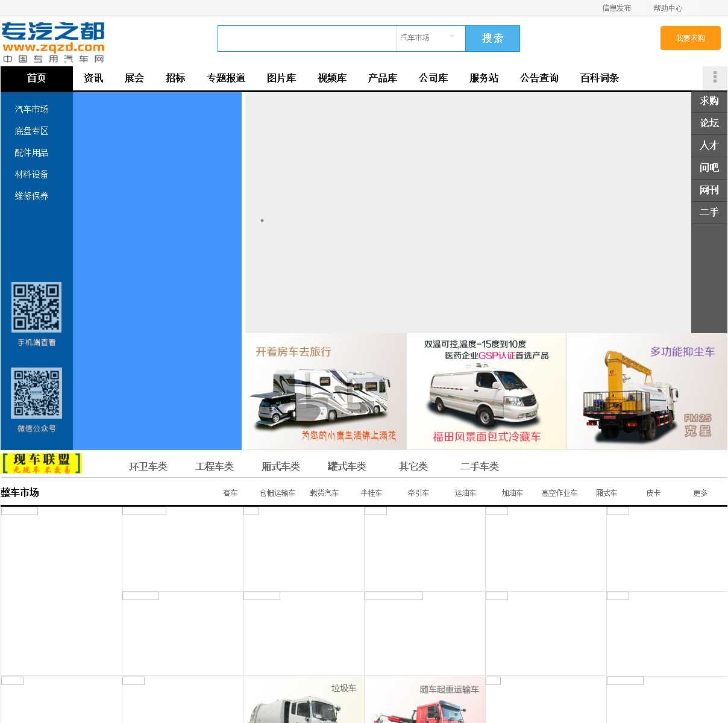This screenshot has width=728, height=723.
Task: Click 更多 in the 整车市场 row
Action: coord(700,493)
